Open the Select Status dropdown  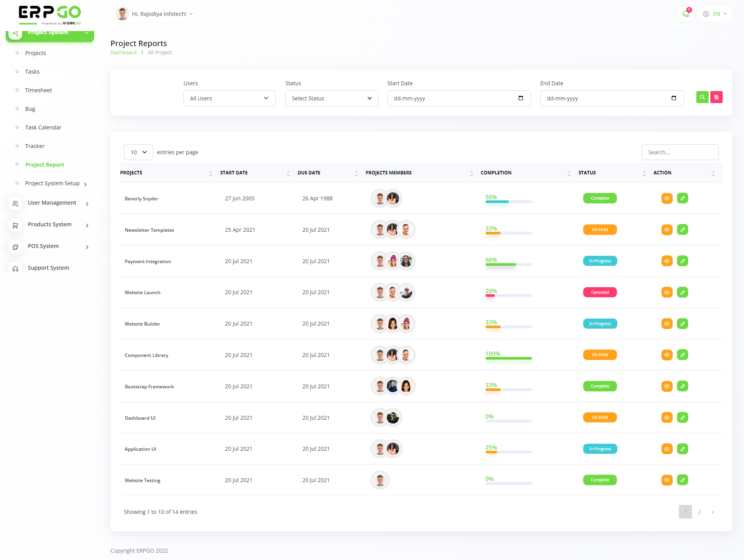(331, 98)
